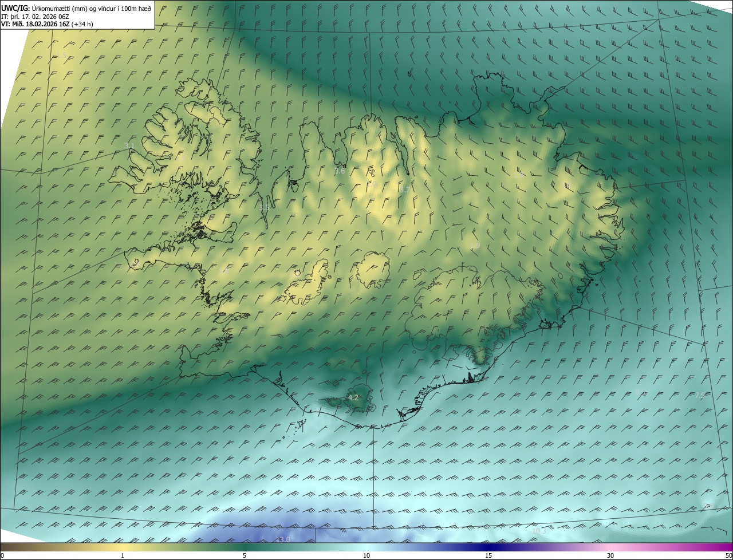Click the 'VT: Mið. 18.02.2026 16Z (+34 h)' line
Image resolution: width=733 pixels, height=560 pixels.
click(48, 24)
